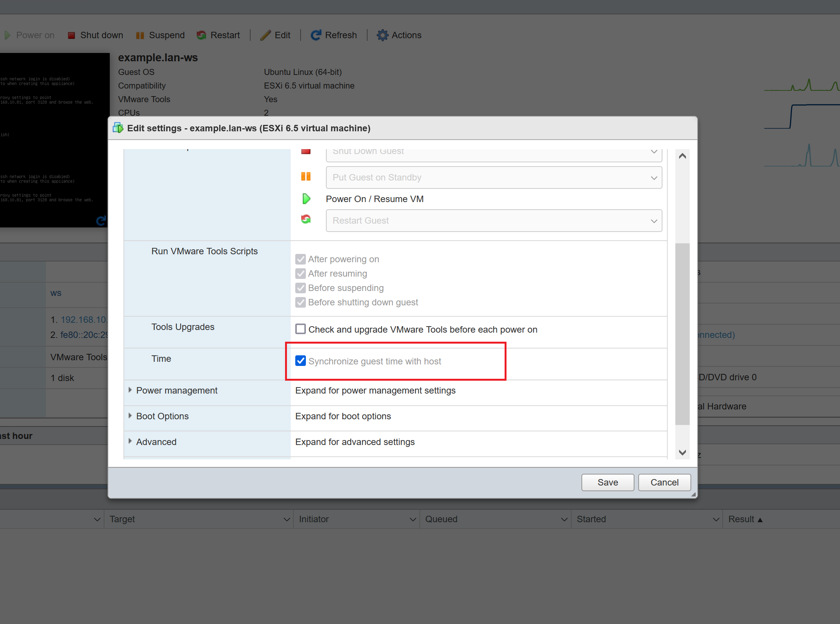Click the red Shut Down Guest stop icon
This screenshot has width=840, height=624.
pyautogui.click(x=306, y=151)
